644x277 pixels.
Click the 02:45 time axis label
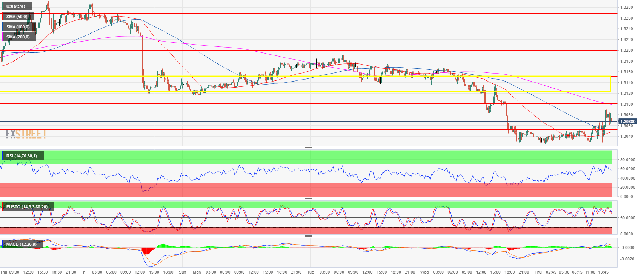551,272
